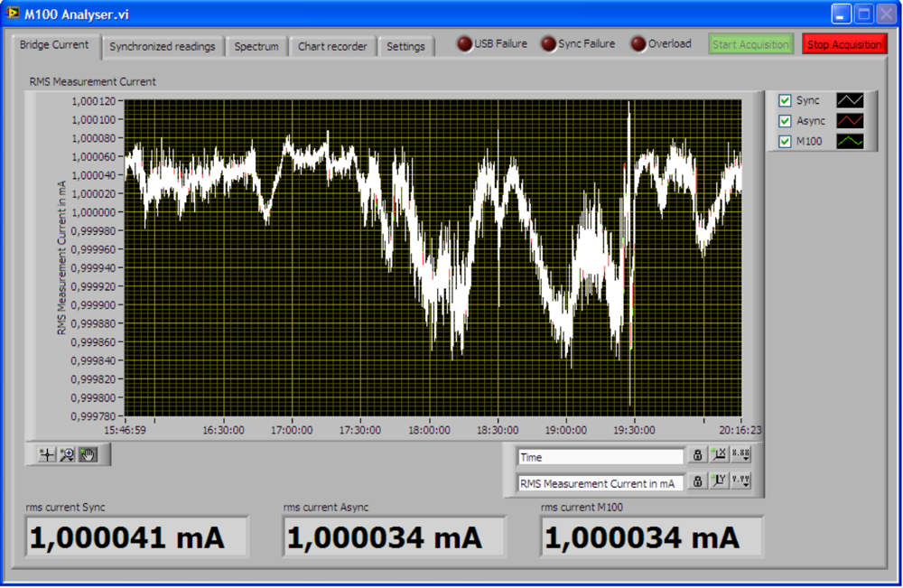
Task: Click the X-axis lock icon
Action: 697,455
